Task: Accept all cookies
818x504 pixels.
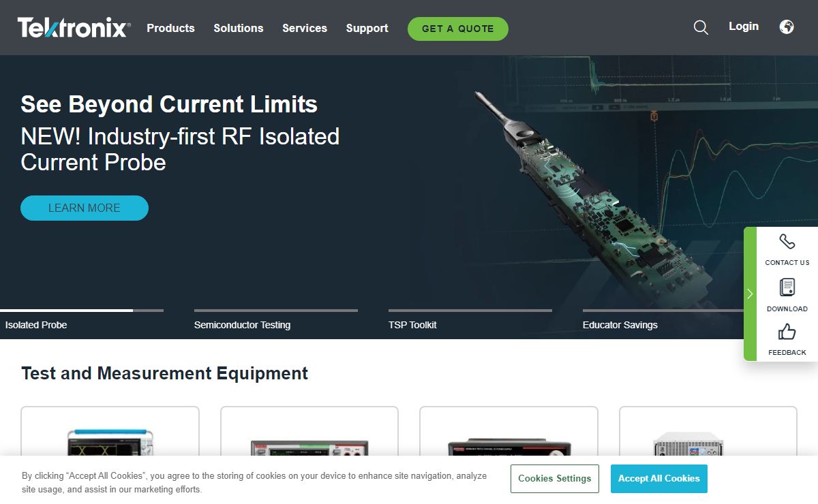Action: click(x=658, y=479)
